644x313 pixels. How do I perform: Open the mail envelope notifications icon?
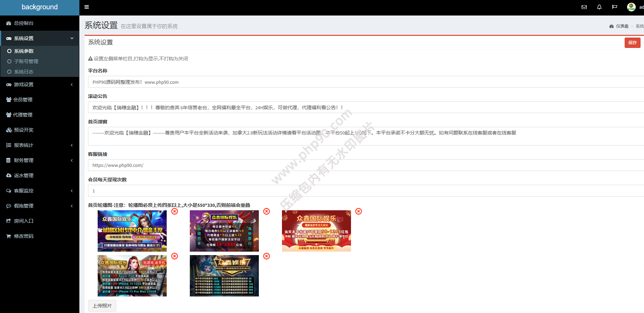(584, 7)
